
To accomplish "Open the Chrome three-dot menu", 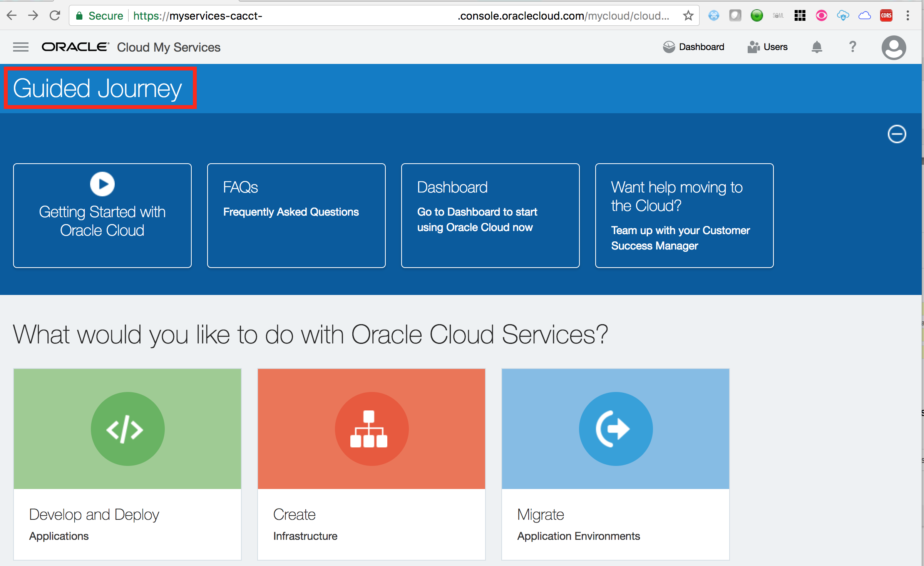I will (x=908, y=16).
